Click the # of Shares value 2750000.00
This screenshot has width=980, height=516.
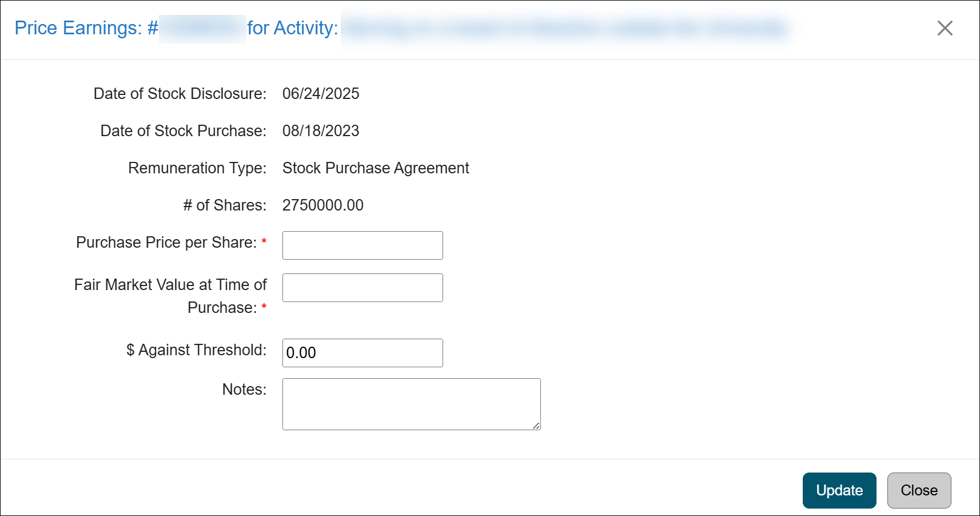323,205
